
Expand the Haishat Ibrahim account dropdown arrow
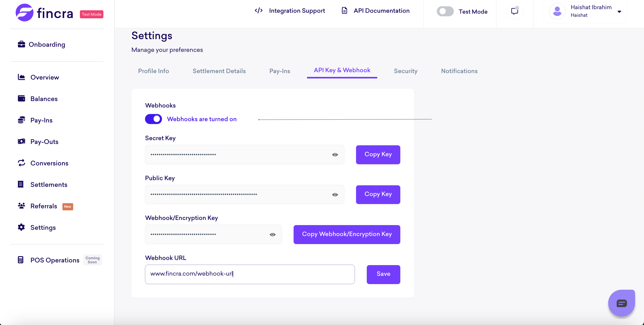point(619,11)
